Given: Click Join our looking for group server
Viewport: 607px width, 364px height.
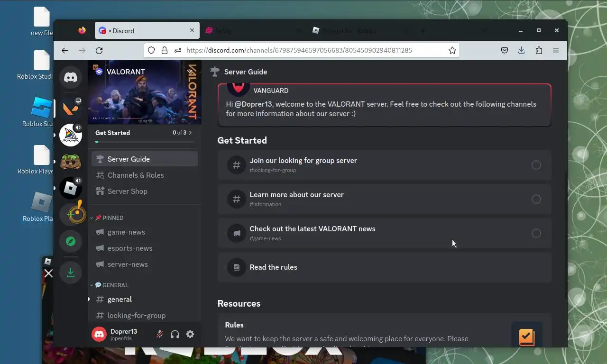Looking at the screenshot, I should pyautogui.click(x=385, y=165).
